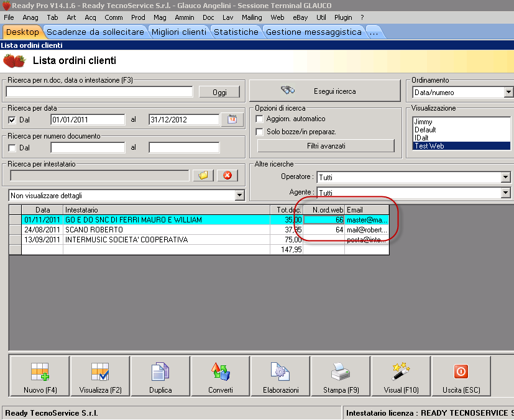Screen dimensions: 514x420
Task: Enable Aggiorn. automatico checkbox
Action: tap(259, 119)
